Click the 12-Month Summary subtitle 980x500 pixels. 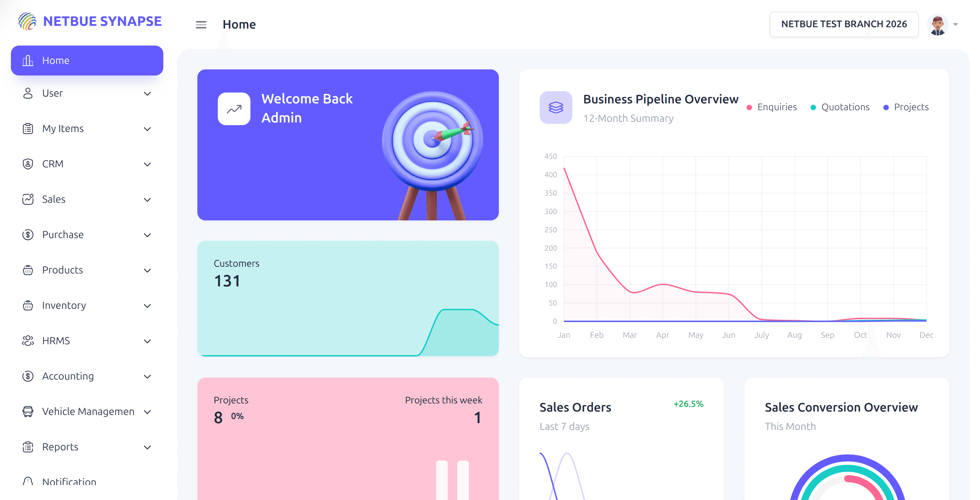click(628, 118)
